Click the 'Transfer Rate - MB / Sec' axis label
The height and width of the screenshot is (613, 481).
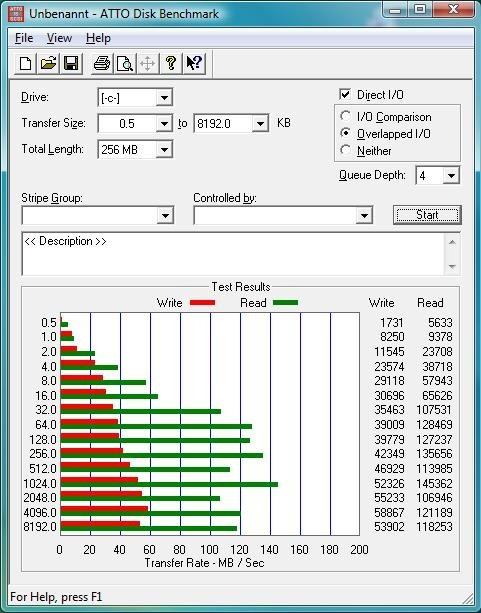[205, 563]
